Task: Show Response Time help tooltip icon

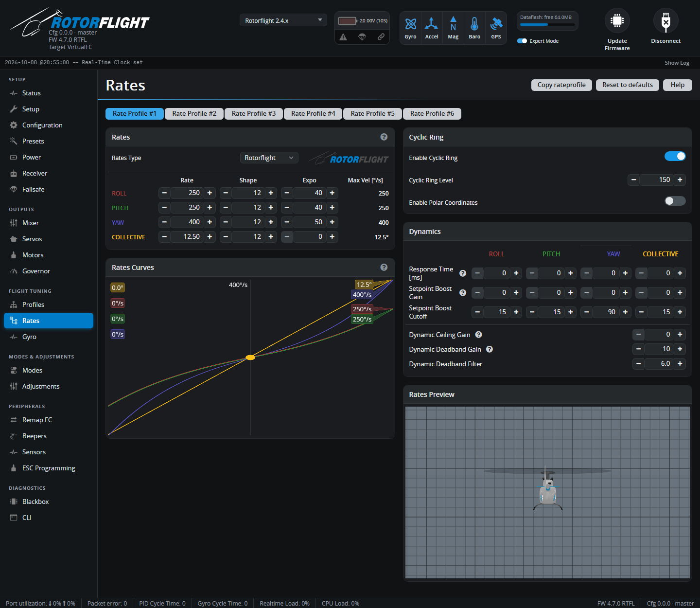Action: (463, 273)
